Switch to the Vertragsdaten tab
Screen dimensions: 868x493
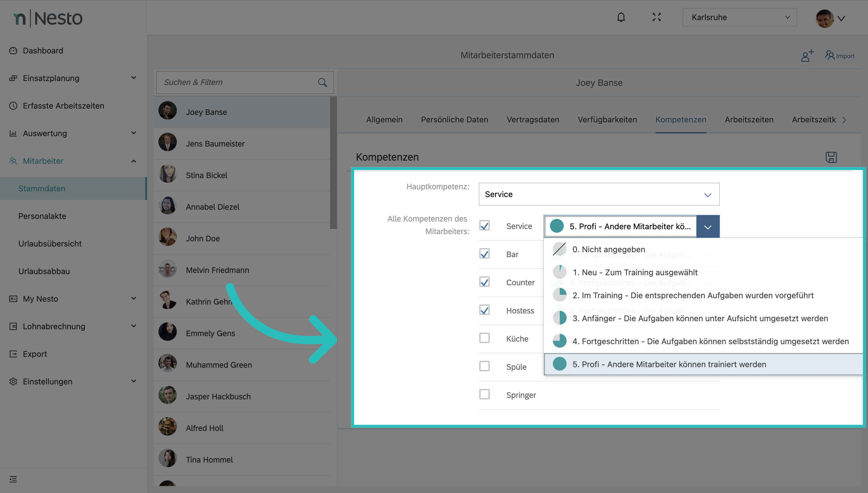tap(533, 120)
